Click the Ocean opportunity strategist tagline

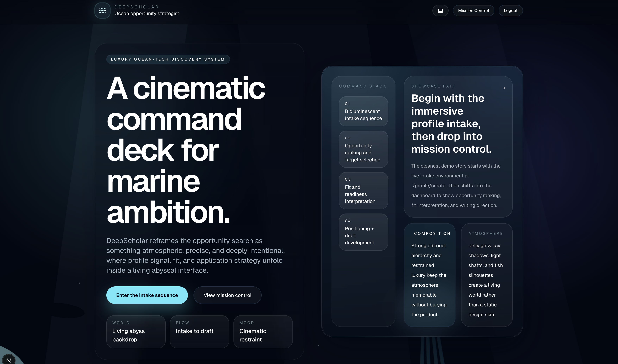tap(146, 14)
